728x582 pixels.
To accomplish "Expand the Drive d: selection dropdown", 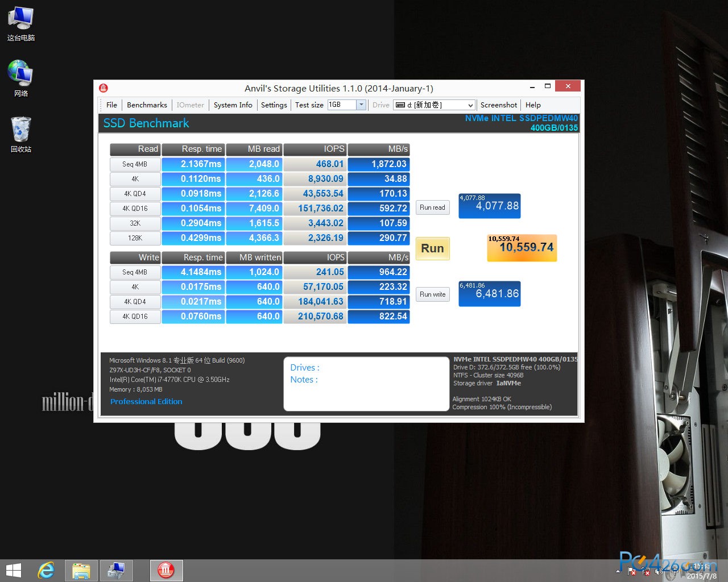I will (470, 105).
